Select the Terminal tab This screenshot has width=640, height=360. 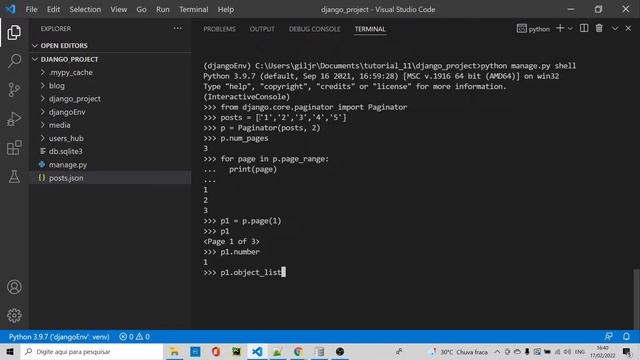click(370, 29)
